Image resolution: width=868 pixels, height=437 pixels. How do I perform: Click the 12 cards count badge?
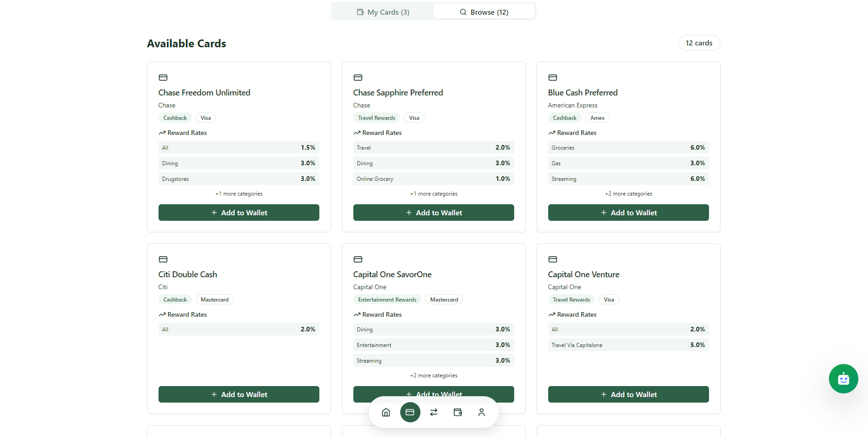(x=699, y=43)
